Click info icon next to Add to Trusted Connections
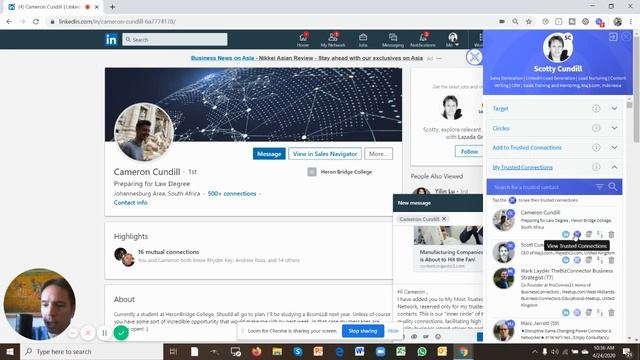Viewport: 640px width, 360px height. (x=596, y=147)
